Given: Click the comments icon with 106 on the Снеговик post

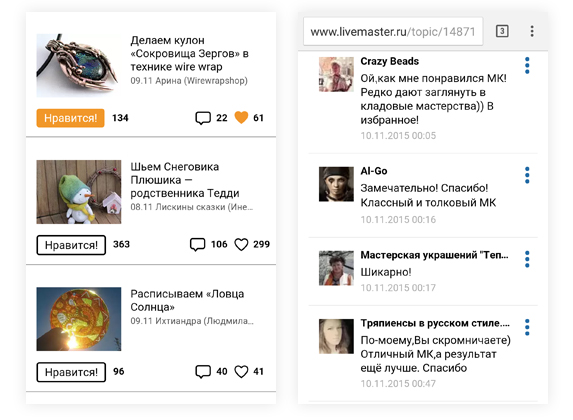Looking at the screenshot, I should (197, 245).
